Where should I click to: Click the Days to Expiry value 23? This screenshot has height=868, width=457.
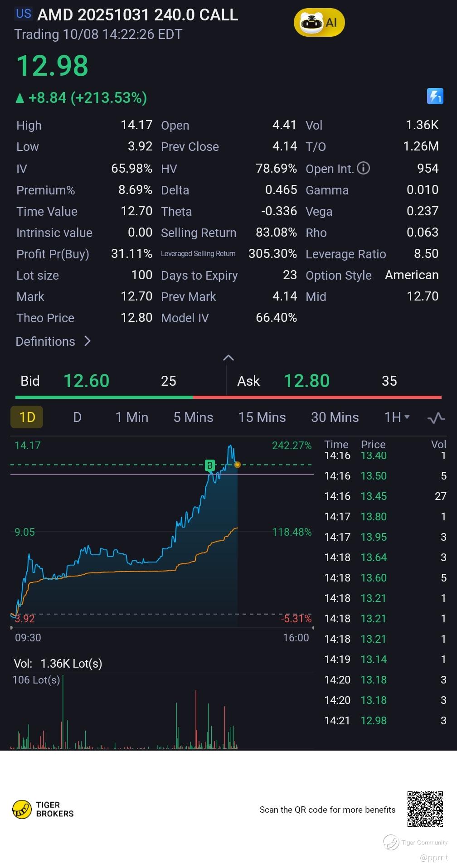point(290,275)
